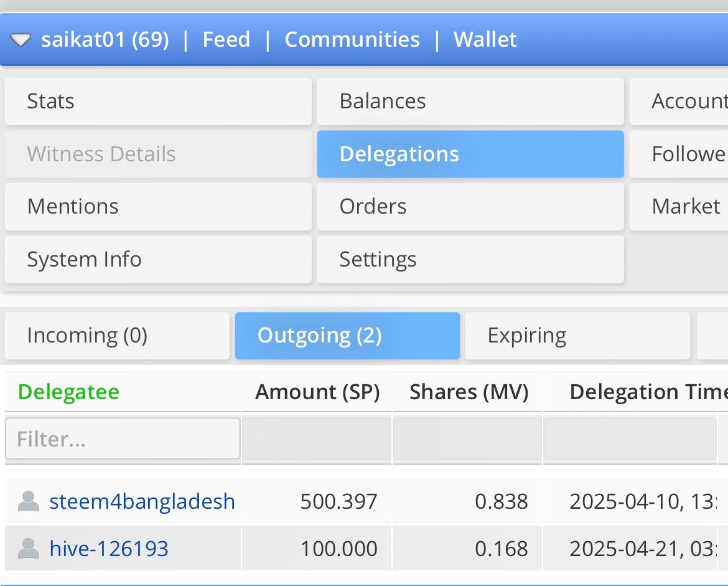
Task: Select the Mentions tab
Action: click(158, 207)
